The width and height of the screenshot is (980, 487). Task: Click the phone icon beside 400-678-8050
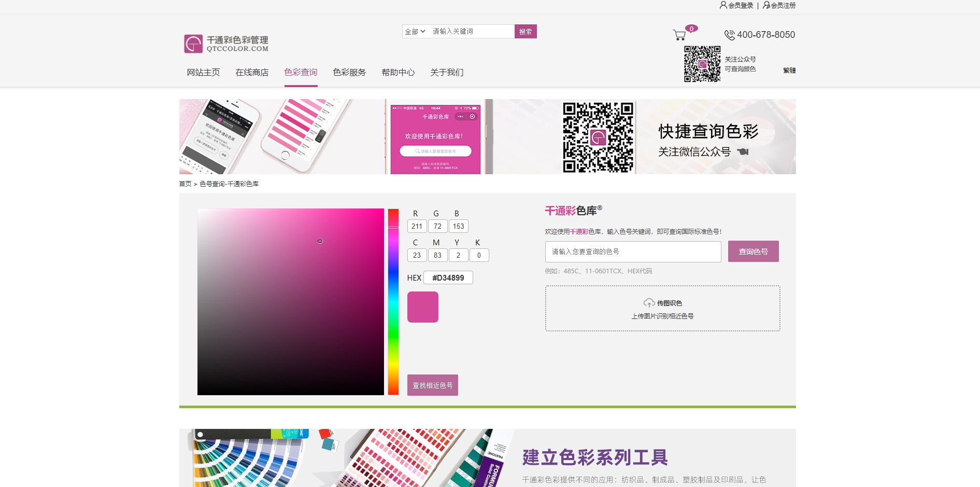pyautogui.click(x=729, y=35)
